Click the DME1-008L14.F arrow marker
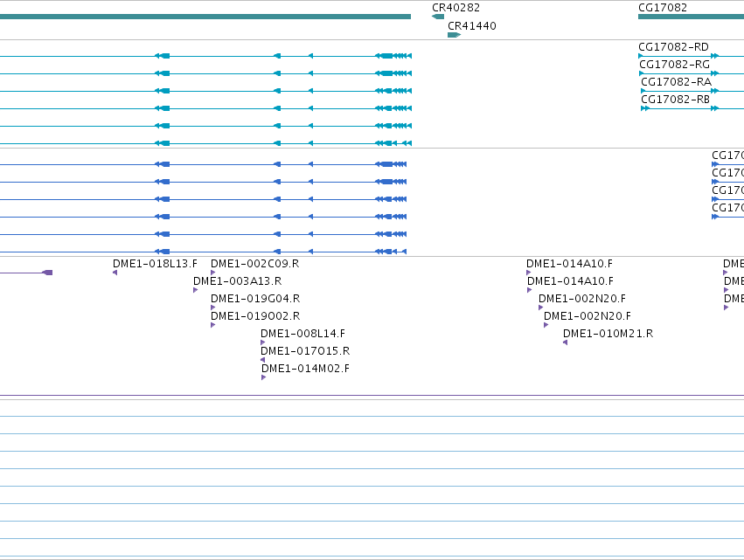 tap(263, 342)
